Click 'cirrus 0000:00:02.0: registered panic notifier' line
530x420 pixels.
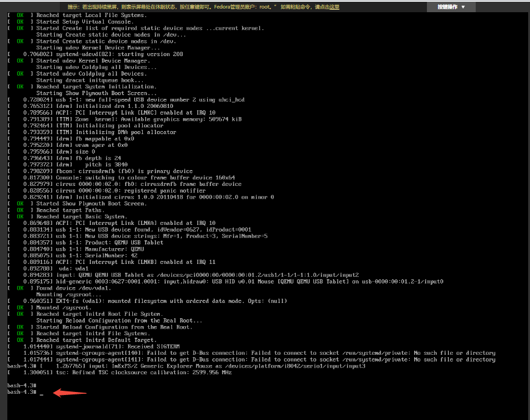[x=107, y=191]
